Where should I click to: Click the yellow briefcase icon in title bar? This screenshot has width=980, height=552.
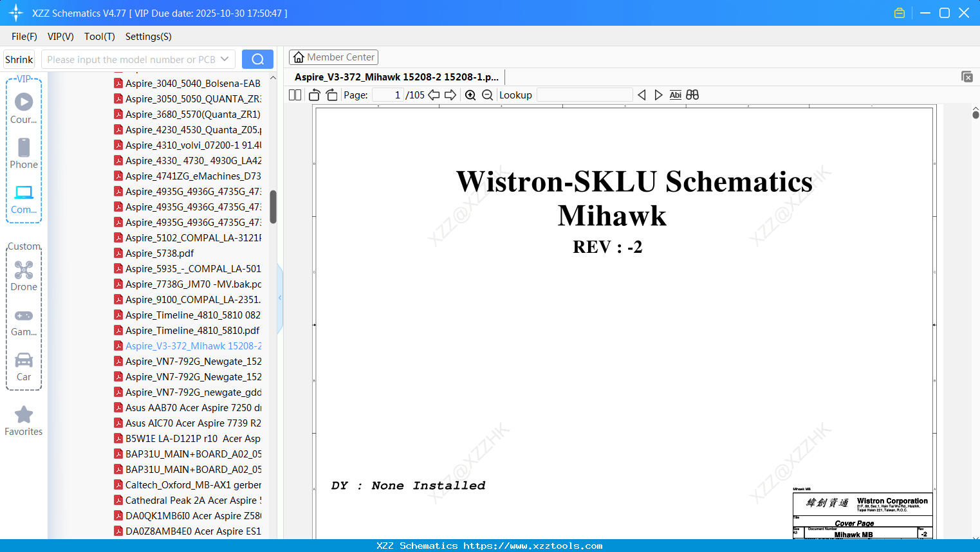coord(900,13)
